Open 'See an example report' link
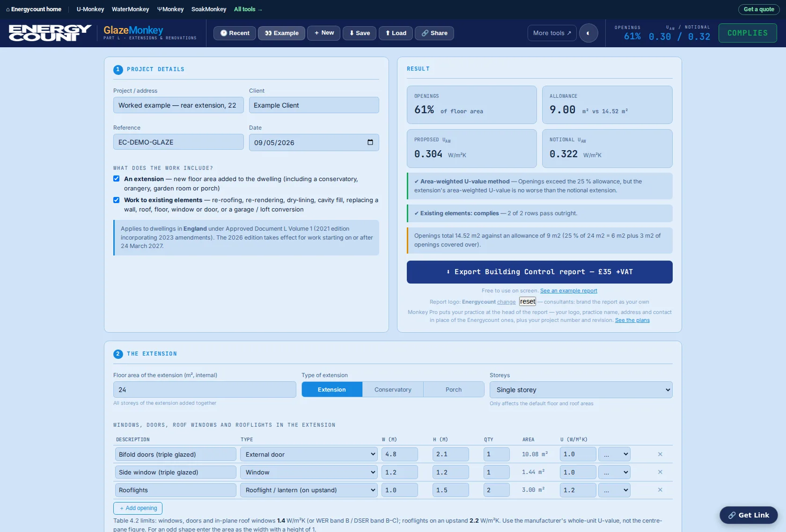786x532 pixels. (569, 291)
